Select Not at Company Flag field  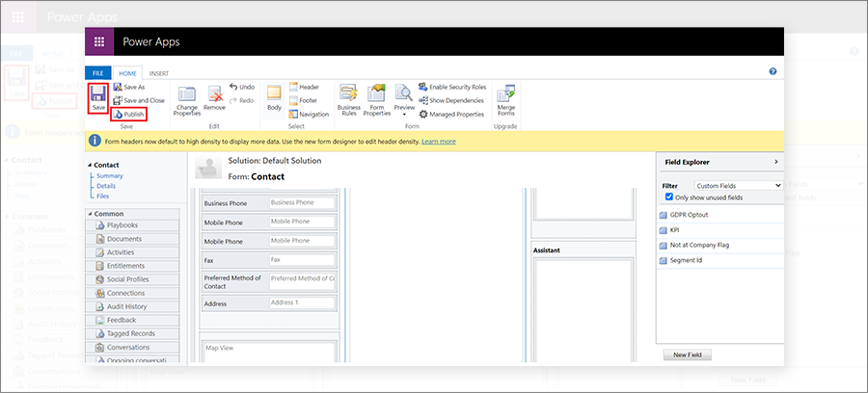719,245
